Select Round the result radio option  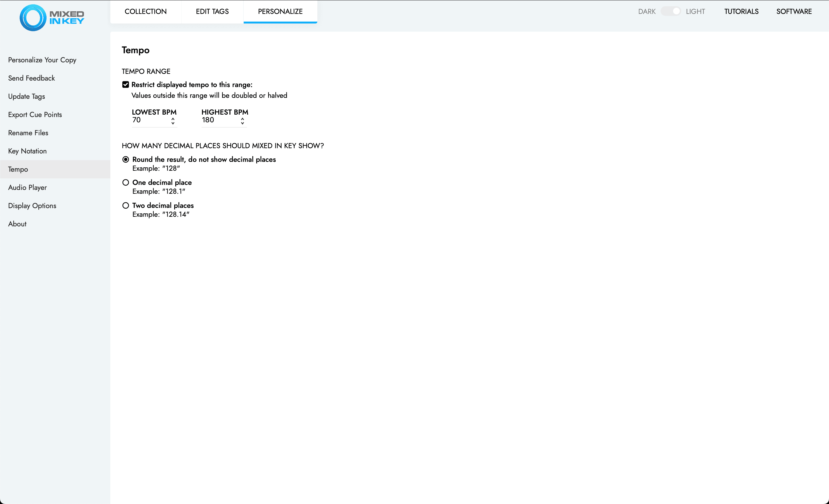coord(125,159)
